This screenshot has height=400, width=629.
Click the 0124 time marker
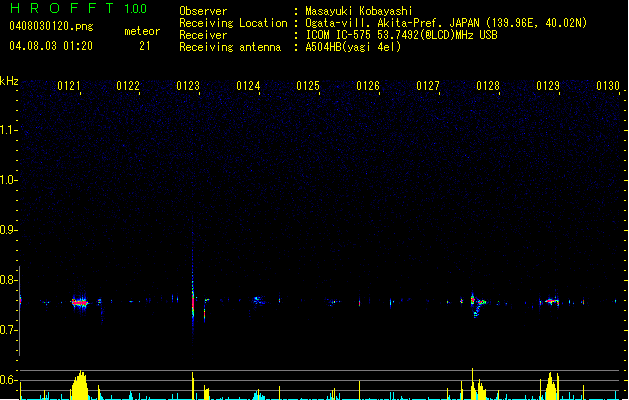248,86
